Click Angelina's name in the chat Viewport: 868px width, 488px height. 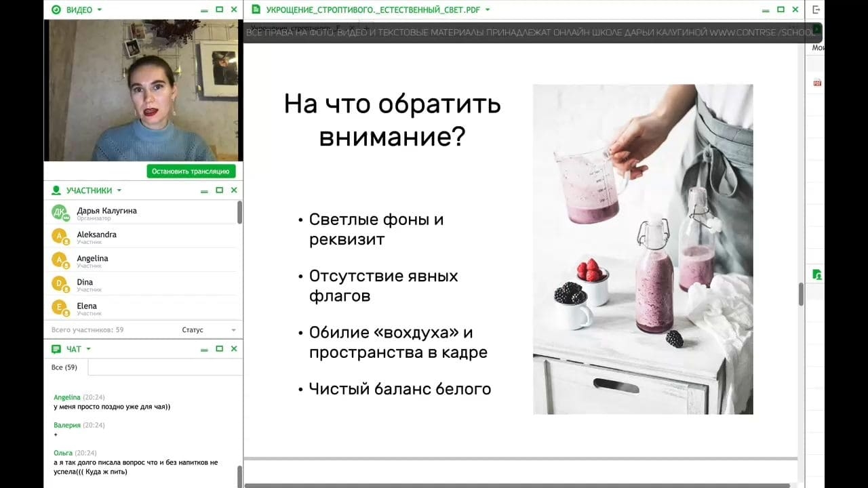click(67, 397)
